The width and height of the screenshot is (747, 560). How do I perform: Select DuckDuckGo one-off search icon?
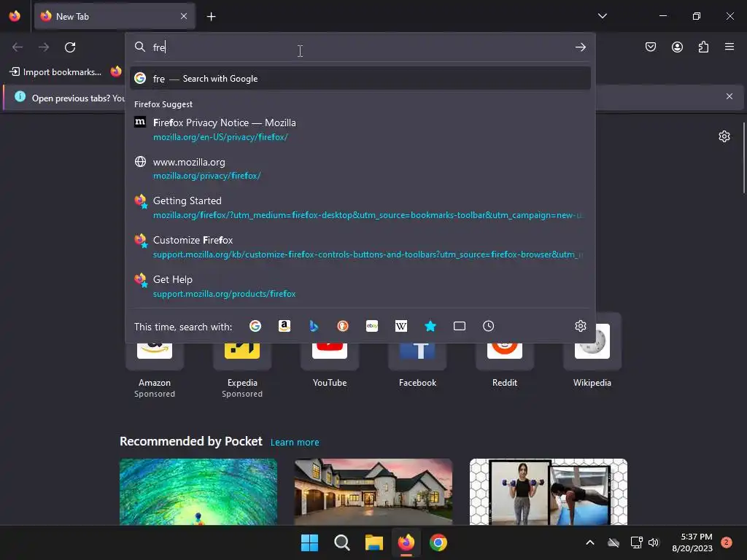click(343, 326)
